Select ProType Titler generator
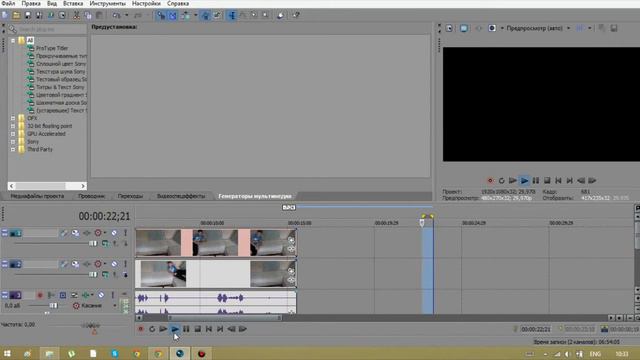640x360 pixels. point(52,48)
